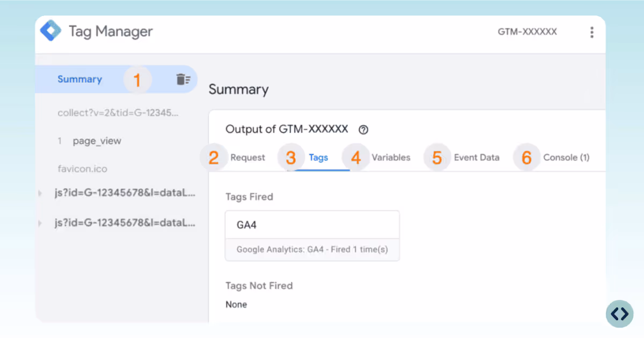Image resolution: width=644 pixels, height=338 pixels.
Task: Click the None text under Tags Not Fired
Action: 236,304
